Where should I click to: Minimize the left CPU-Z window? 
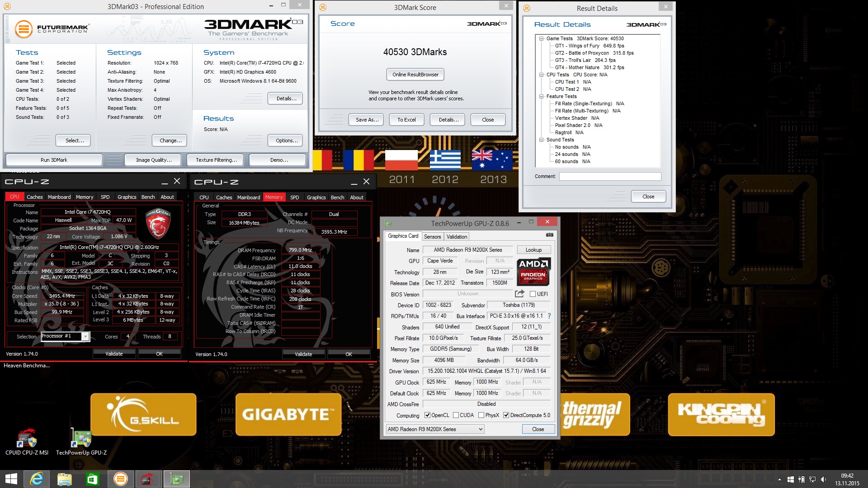[165, 182]
